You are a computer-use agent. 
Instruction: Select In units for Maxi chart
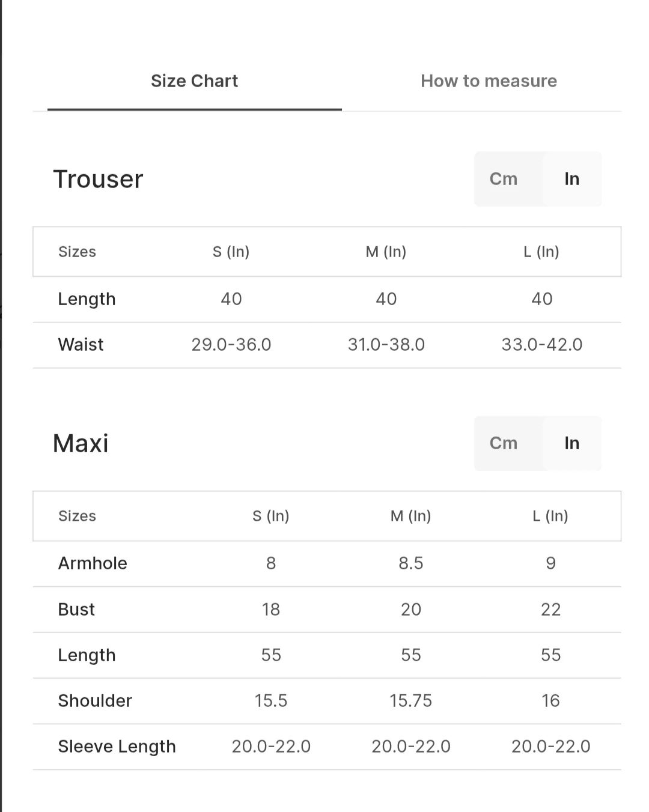[x=571, y=443]
